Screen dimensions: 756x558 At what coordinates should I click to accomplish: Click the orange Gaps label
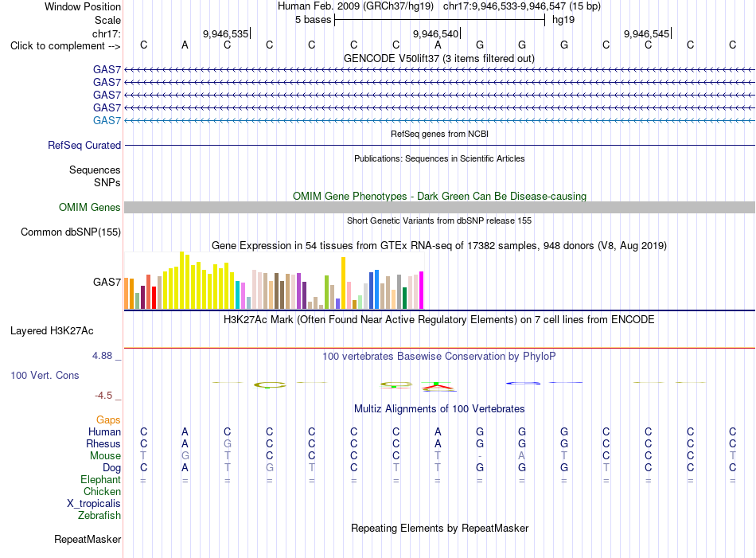click(108, 419)
